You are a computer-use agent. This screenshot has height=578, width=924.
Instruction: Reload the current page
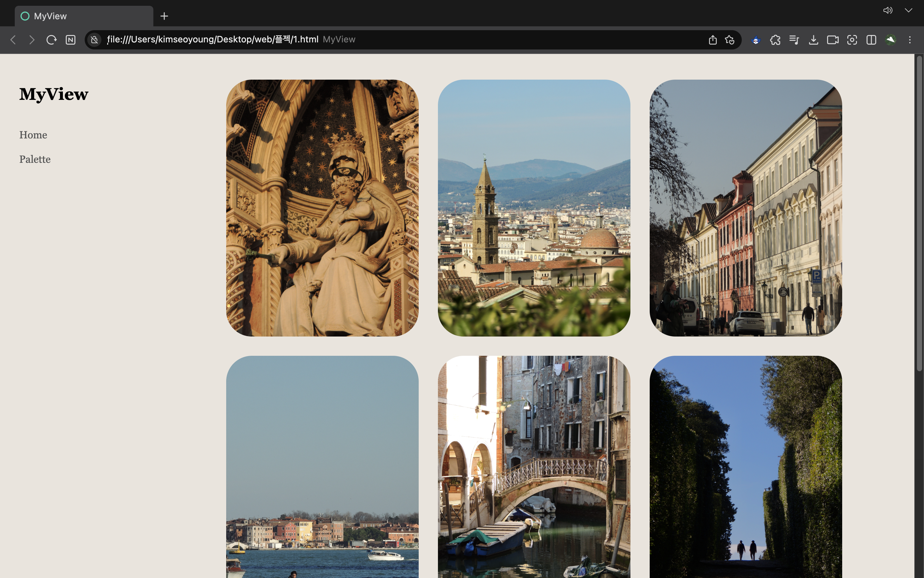pyautogui.click(x=51, y=40)
